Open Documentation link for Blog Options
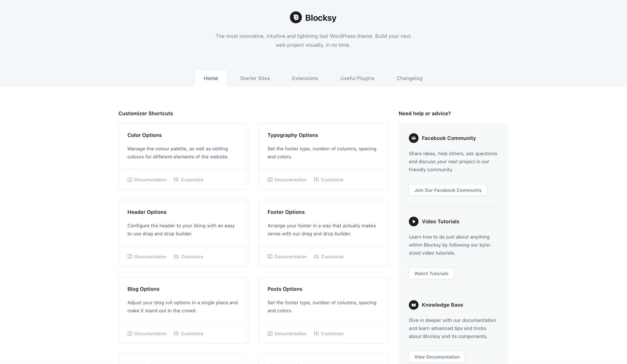627x364 pixels. [147, 334]
